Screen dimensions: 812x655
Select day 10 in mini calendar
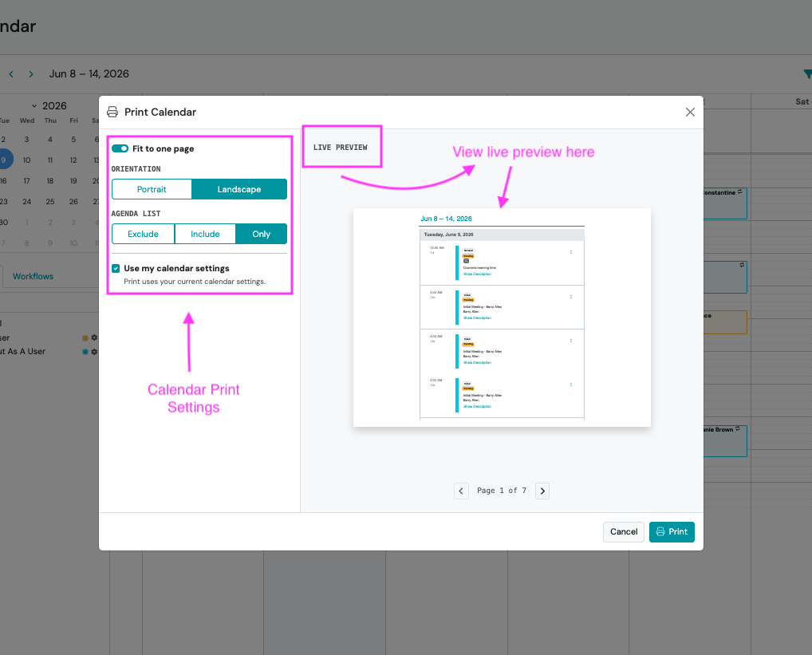tap(27, 160)
